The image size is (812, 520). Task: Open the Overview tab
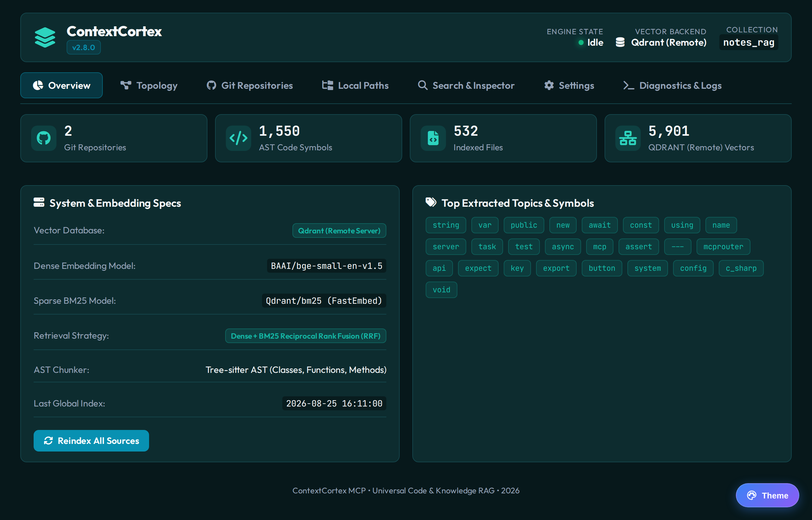pyautogui.click(x=62, y=85)
